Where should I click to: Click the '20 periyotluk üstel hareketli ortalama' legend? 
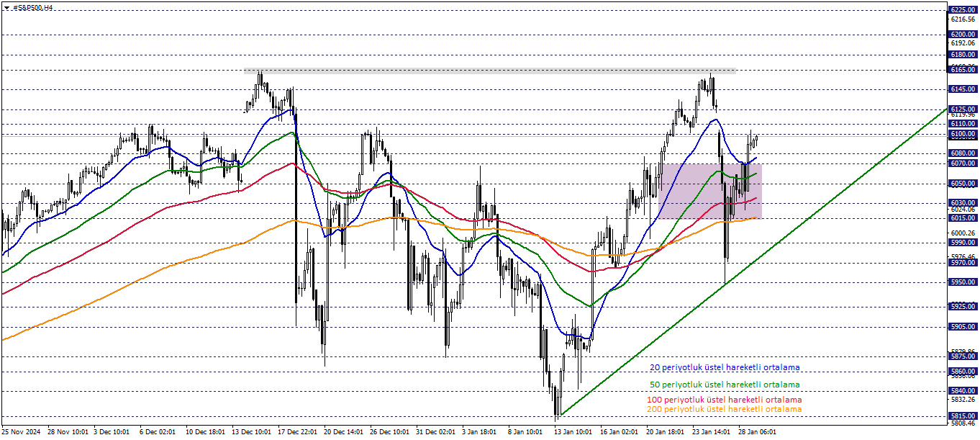point(725,367)
